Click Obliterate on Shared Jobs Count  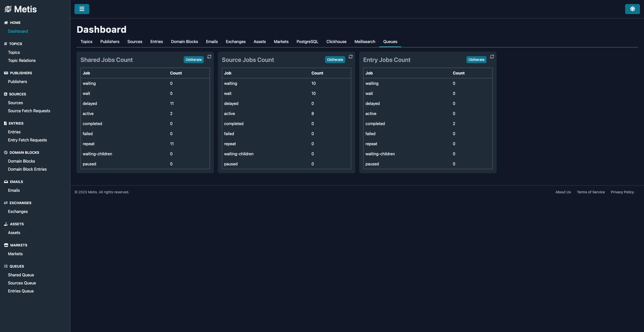[193, 60]
